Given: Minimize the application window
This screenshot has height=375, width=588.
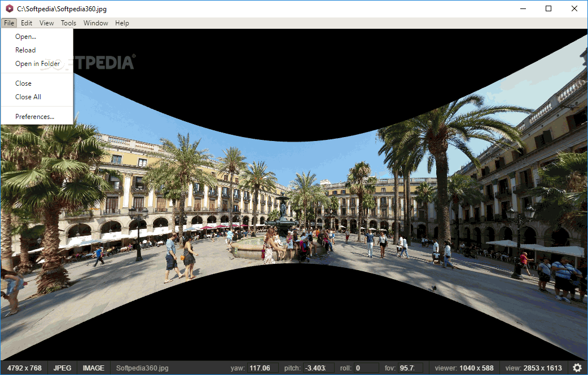Looking at the screenshot, I should [523, 8].
